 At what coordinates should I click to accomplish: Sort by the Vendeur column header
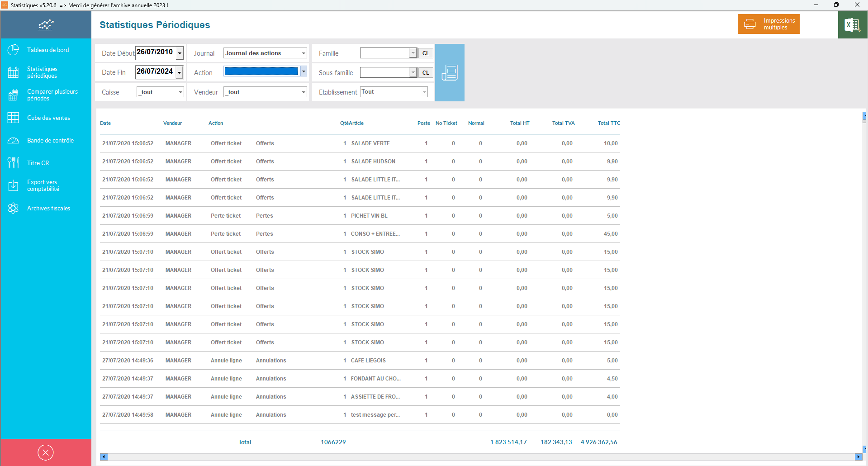172,123
